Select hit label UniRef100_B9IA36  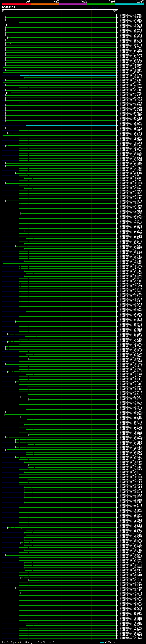131,40
